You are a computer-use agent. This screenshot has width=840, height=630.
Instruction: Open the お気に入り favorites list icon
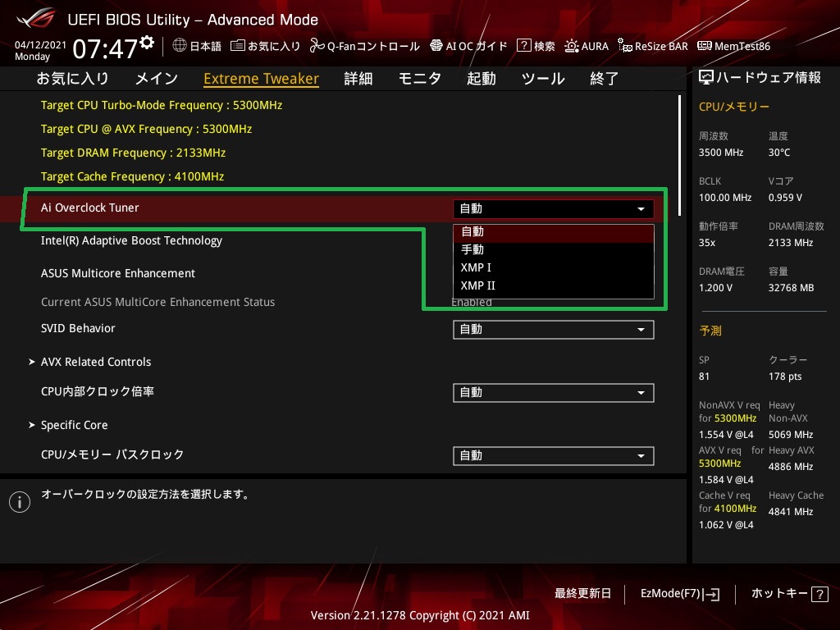pyautogui.click(x=237, y=46)
